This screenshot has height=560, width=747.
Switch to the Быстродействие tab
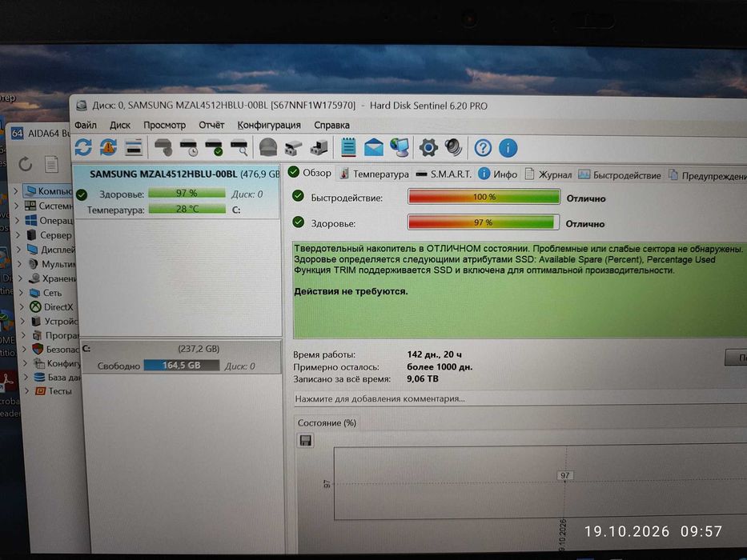[x=620, y=175]
